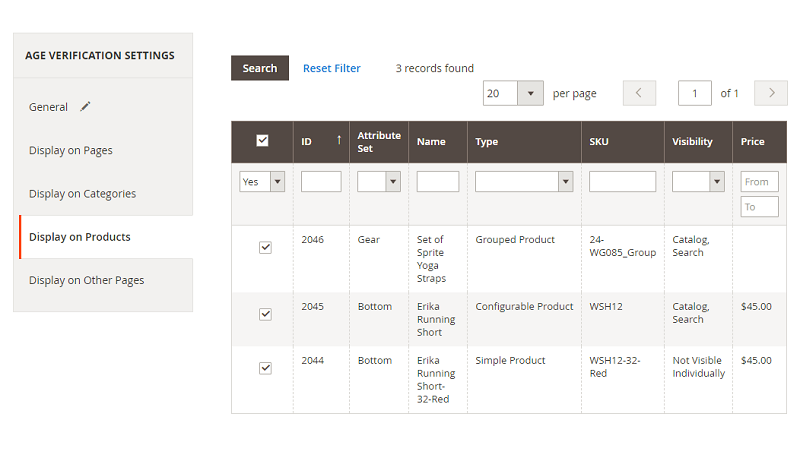Expand the Type filter dropdown
Image resolution: width=800 pixels, height=450 pixels.
coord(565,182)
